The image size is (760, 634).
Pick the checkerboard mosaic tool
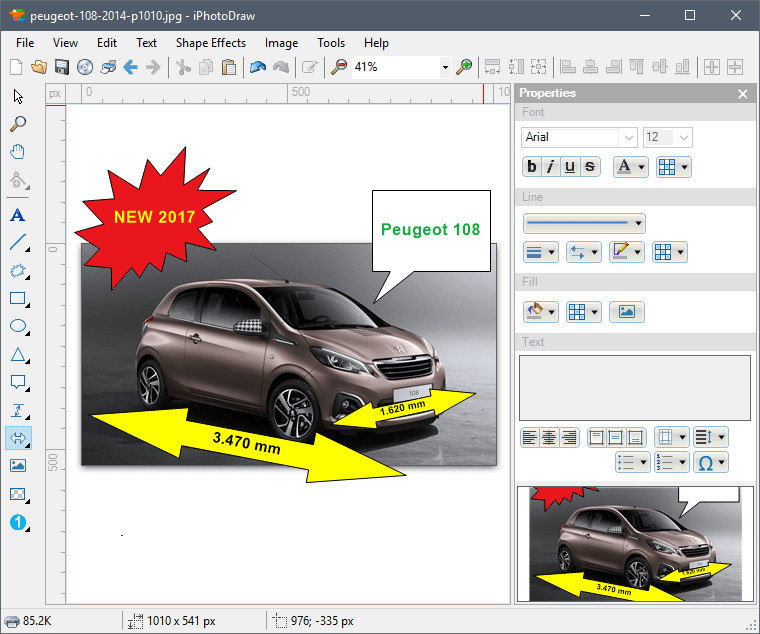pos(18,494)
